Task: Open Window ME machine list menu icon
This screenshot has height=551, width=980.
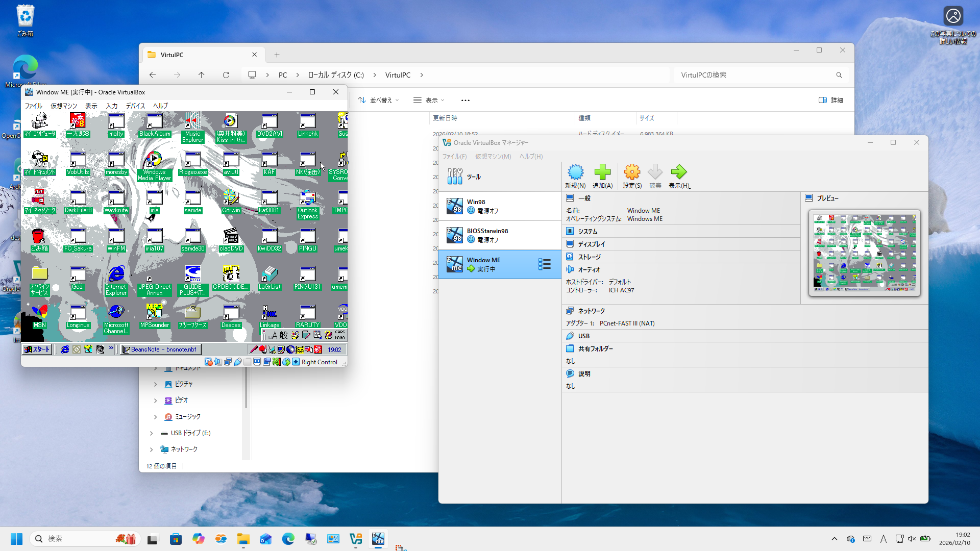Action: 544,264
